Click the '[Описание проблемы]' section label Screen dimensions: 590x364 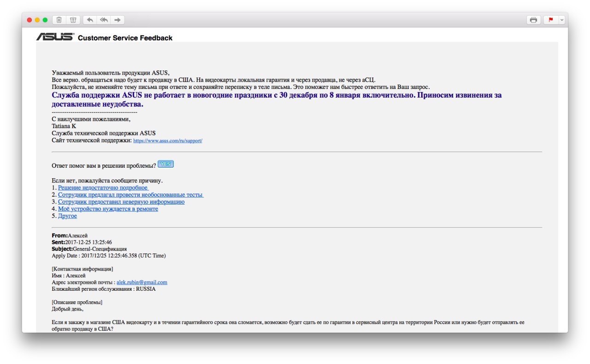click(x=77, y=302)
